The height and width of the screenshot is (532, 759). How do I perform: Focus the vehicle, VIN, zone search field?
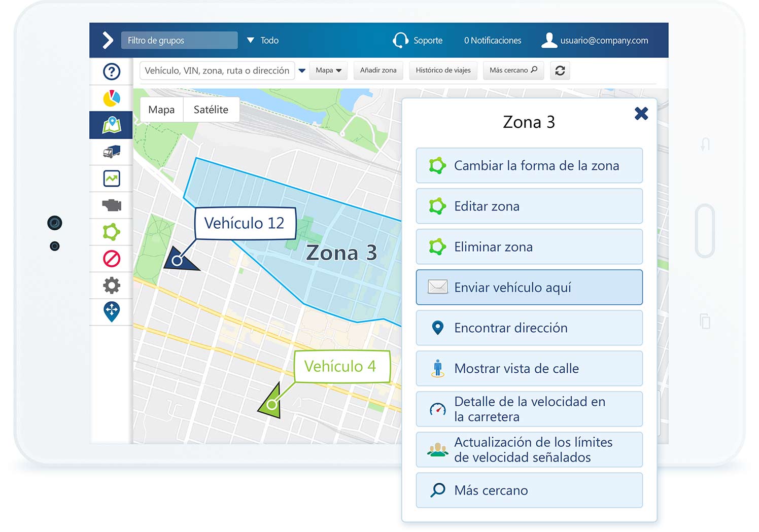coord(217,70)
